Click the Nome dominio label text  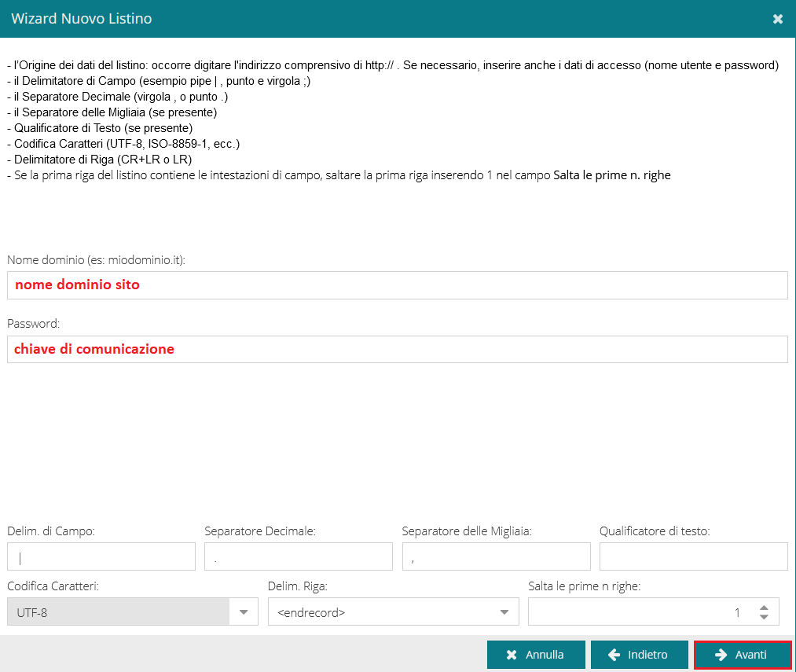tap(96, 260)
